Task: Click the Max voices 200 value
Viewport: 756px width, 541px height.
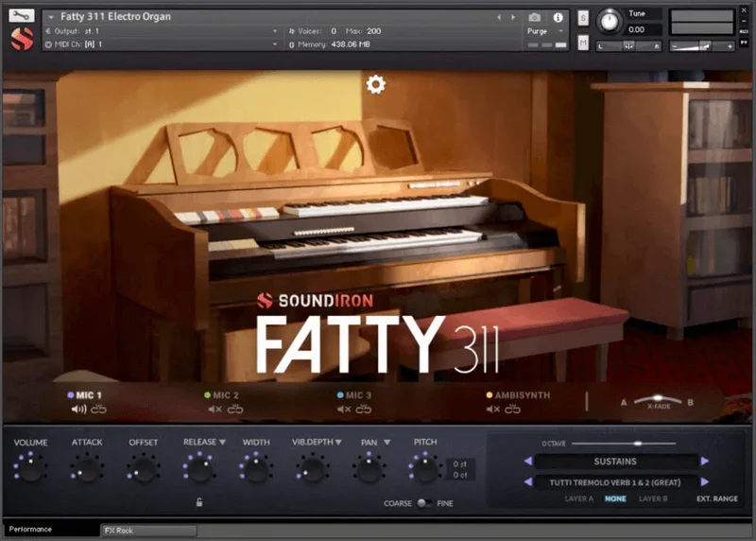Action: pyautogui.click(x=373, y=31)
